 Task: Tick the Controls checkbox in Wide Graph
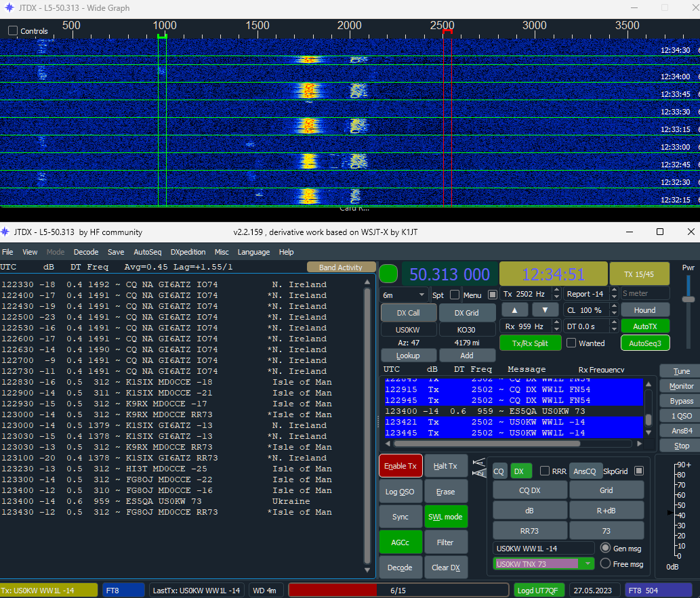13,30
